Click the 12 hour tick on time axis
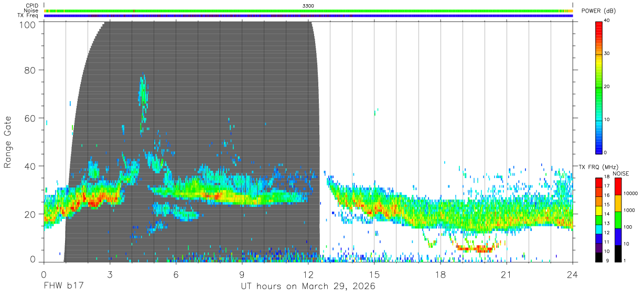The width and height of the screenshot is (644, 297). pyautogui.click(x=308, y=274)
